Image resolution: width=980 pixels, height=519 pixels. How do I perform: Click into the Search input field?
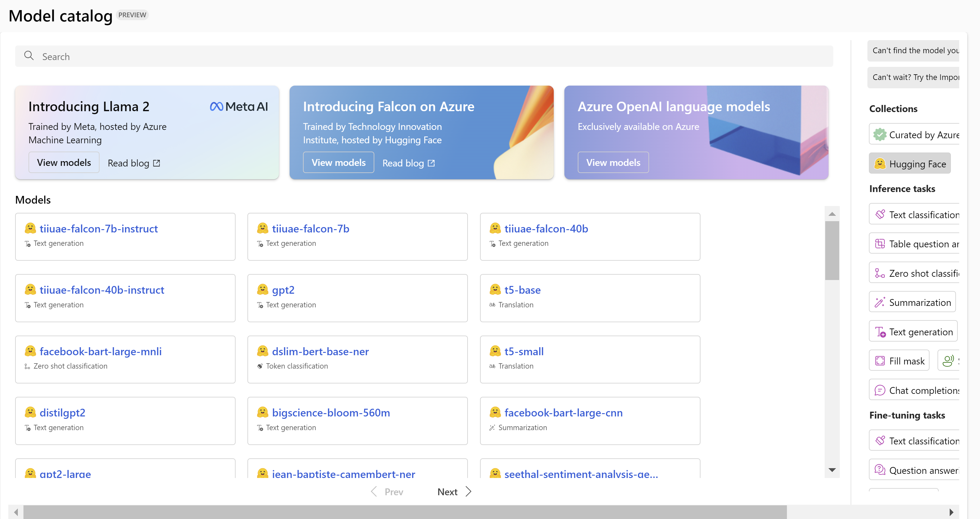pos(419,56)
